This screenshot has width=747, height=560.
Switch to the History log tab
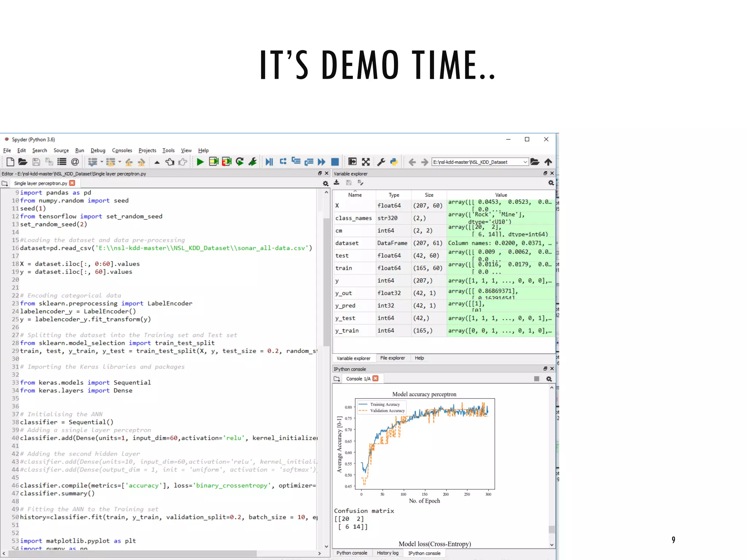(x=387, y=553)
